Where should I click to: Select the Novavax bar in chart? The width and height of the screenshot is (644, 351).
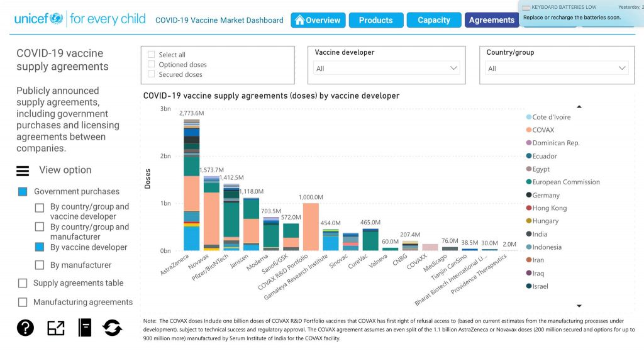(211, 213)
